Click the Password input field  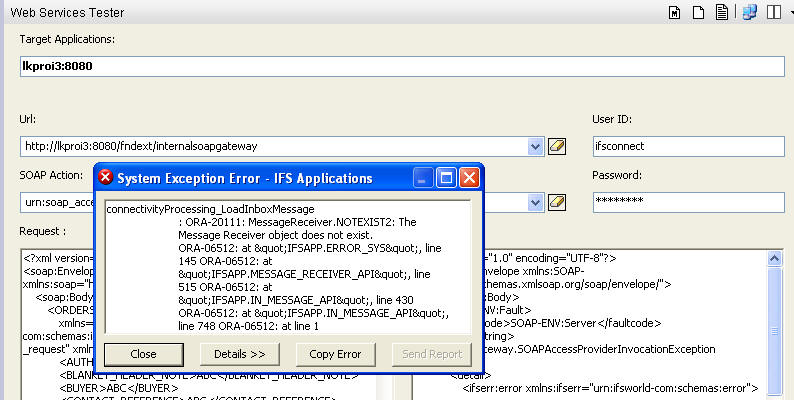coord(689,202)
